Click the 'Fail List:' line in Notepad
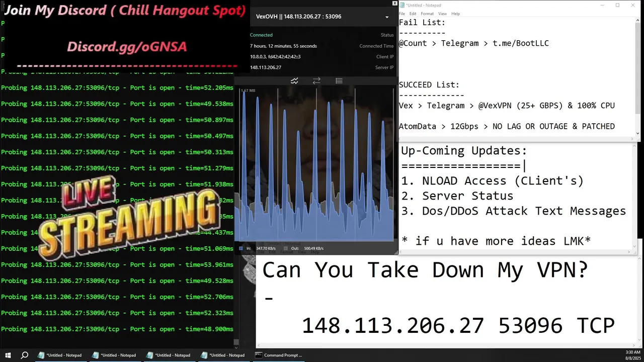The image size is (644, 362). (422, 23)
